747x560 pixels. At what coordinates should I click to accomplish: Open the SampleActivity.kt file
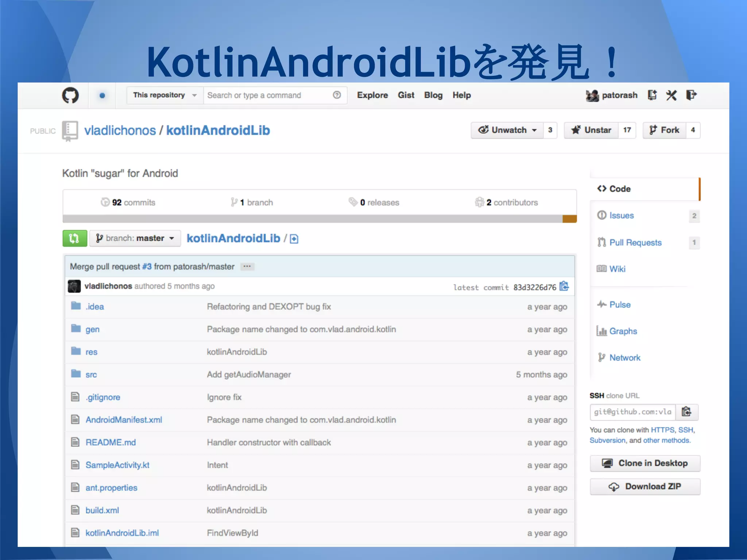(117, 465)
